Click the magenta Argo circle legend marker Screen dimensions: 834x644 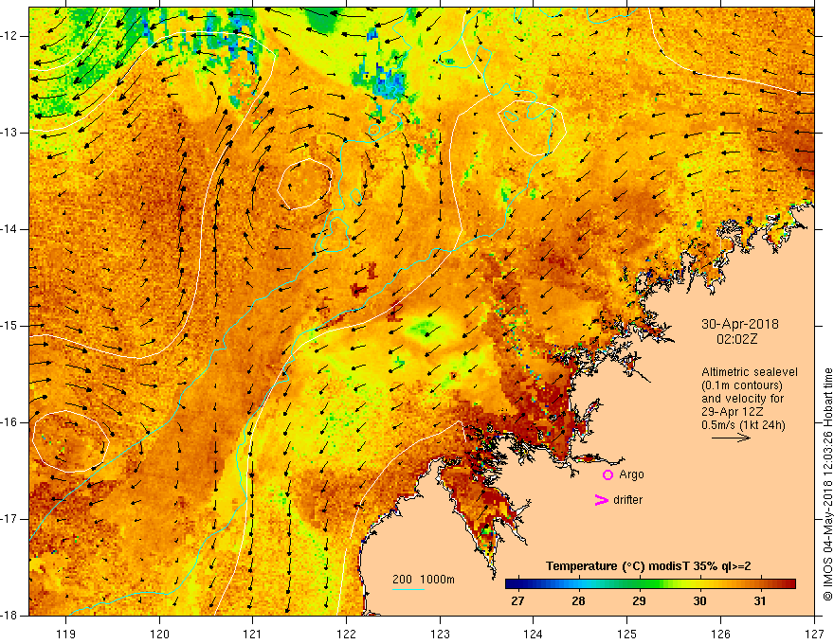point(607,474)
